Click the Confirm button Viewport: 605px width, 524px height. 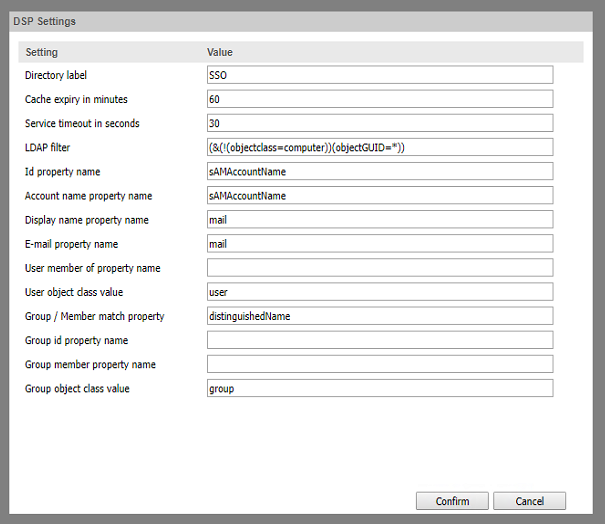point(452,501)
